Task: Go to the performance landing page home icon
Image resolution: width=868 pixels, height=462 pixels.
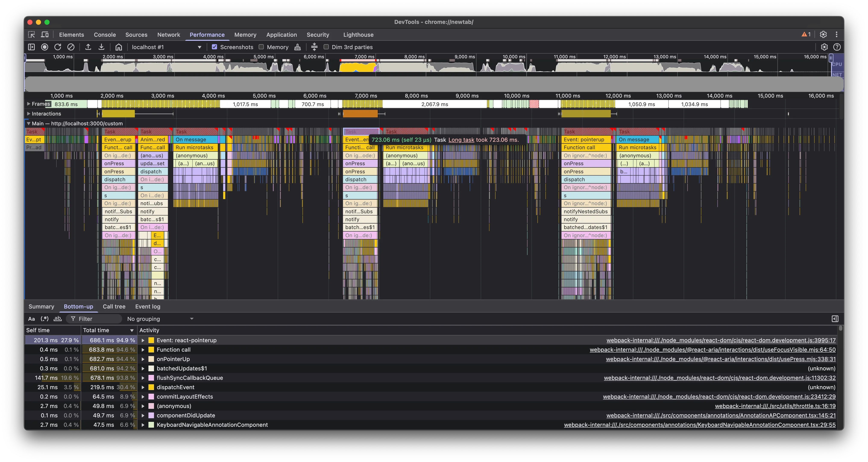Action: pos(119,47)
